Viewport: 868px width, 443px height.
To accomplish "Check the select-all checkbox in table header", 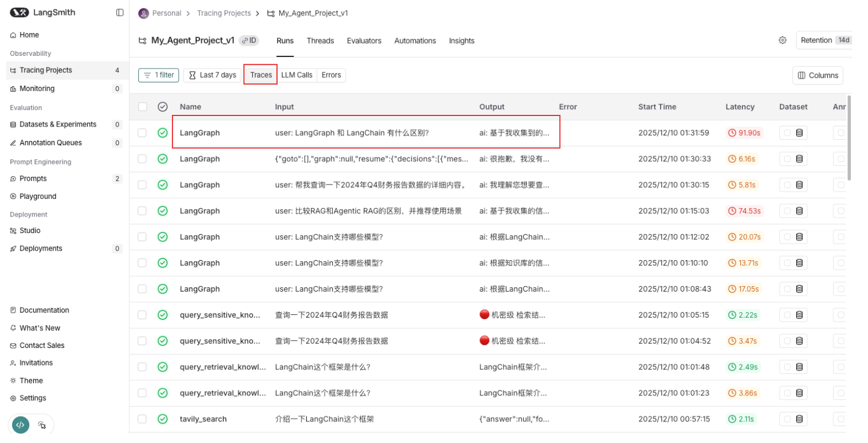I will point(143,107).
